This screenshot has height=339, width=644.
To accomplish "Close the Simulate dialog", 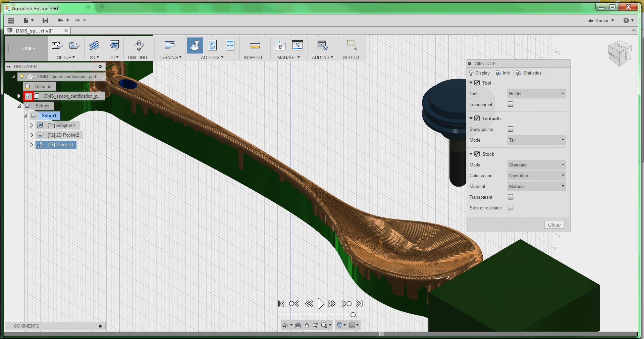I will tap(554, 225).
